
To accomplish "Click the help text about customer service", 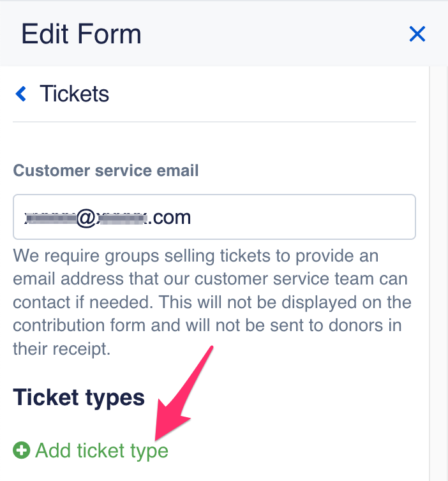I will click(211, 302).
